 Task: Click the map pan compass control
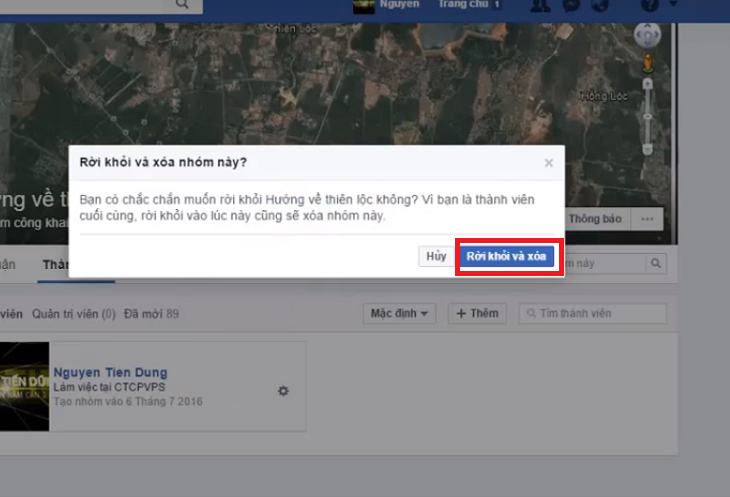pos(648,34)
